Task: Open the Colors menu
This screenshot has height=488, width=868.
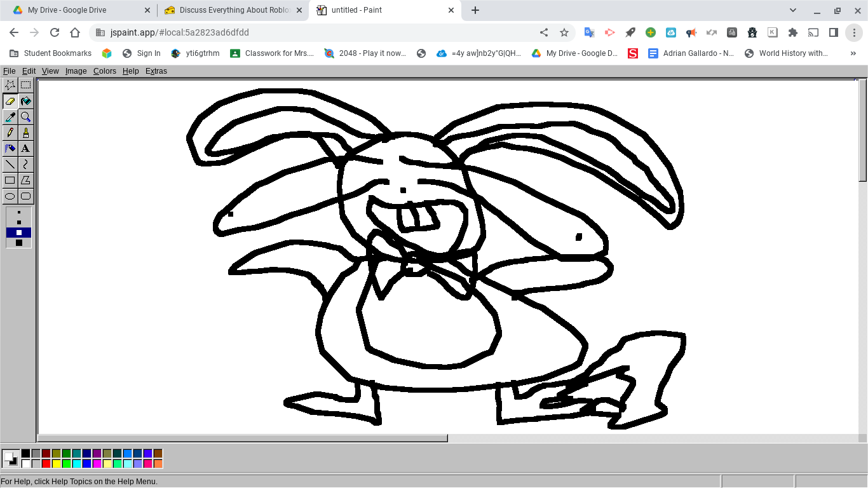Action: tap(105, 71)
